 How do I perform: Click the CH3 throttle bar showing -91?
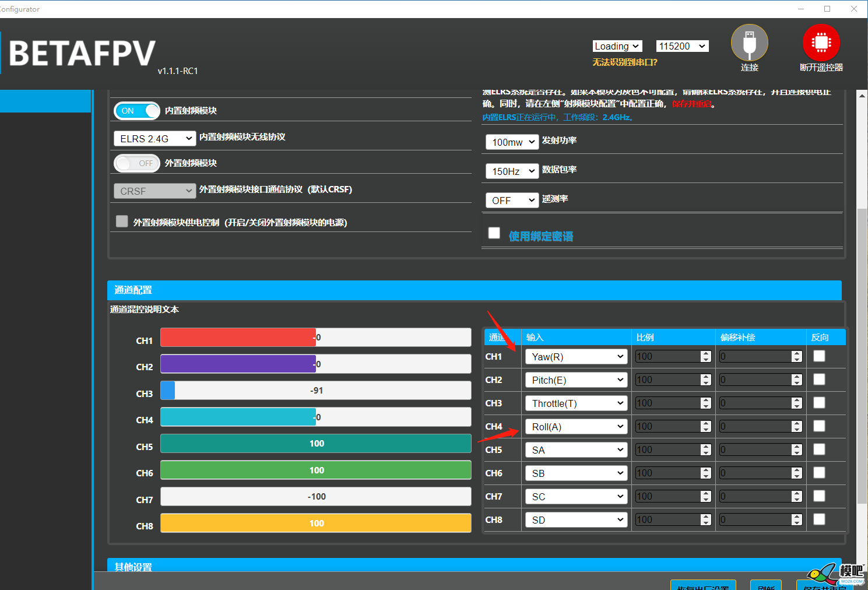(316, 391)
